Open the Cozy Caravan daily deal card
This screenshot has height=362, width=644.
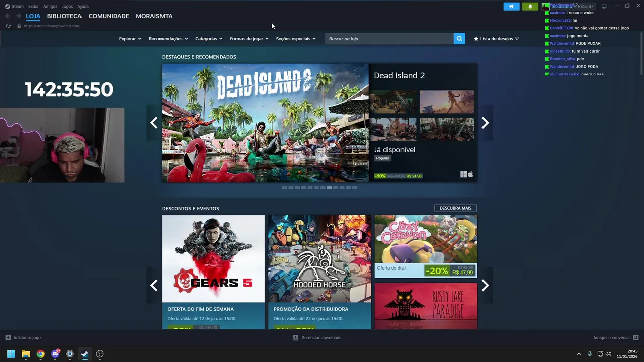[426, 246]
